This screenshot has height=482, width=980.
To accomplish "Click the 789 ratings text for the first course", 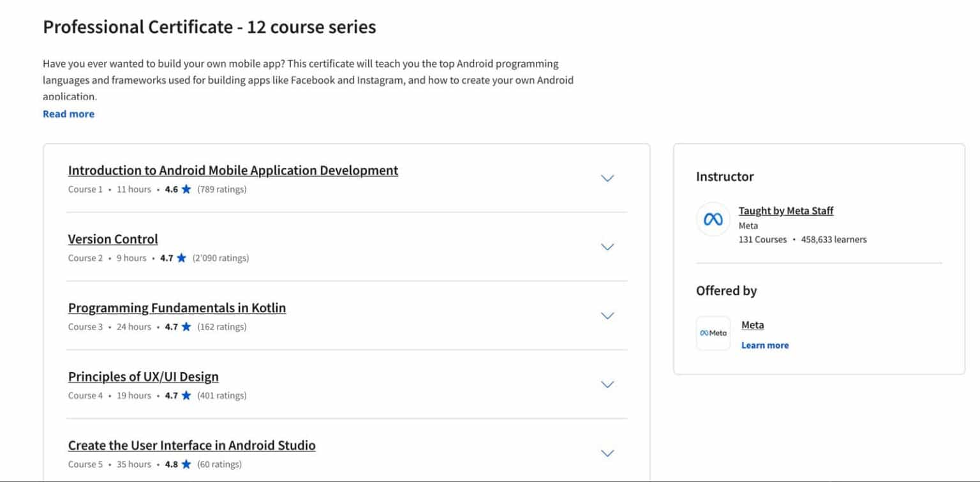I will point(222,189).
